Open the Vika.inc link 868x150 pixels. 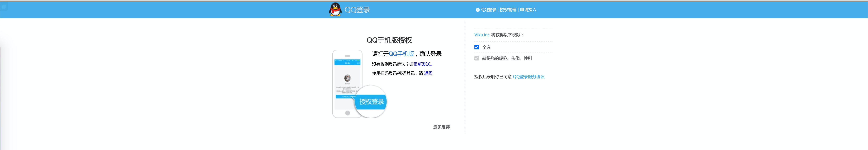482,35
